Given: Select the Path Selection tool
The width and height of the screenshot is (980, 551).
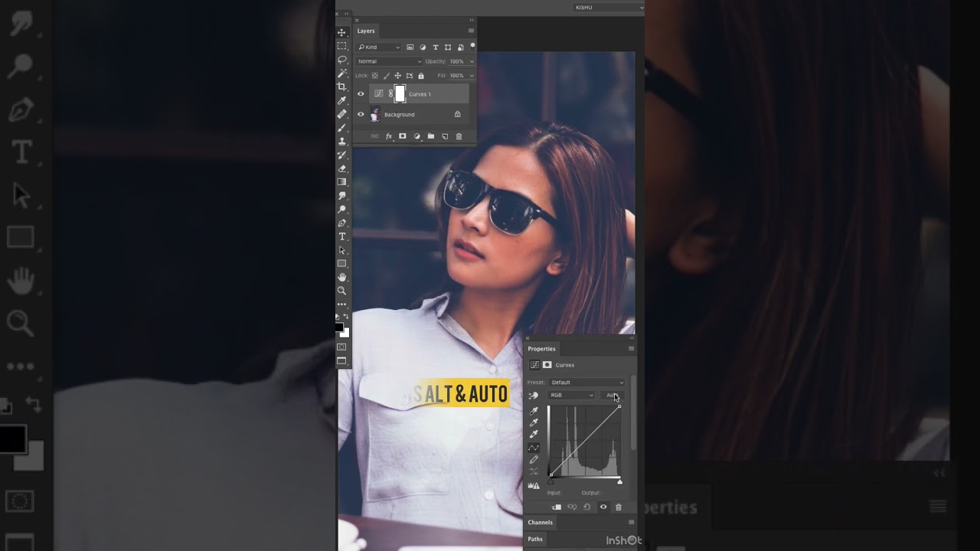Looking at the screenshot, I should pyautogui.click(x=342, y=250).
